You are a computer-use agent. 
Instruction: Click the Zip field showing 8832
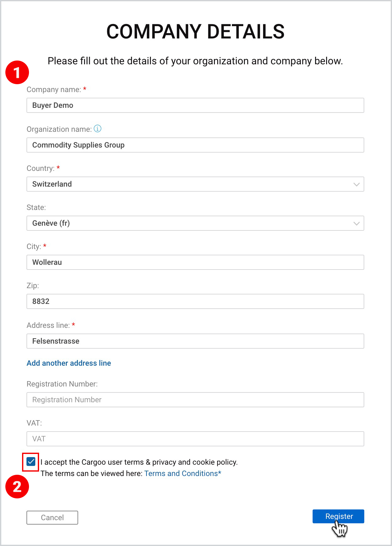pos(195,301)
